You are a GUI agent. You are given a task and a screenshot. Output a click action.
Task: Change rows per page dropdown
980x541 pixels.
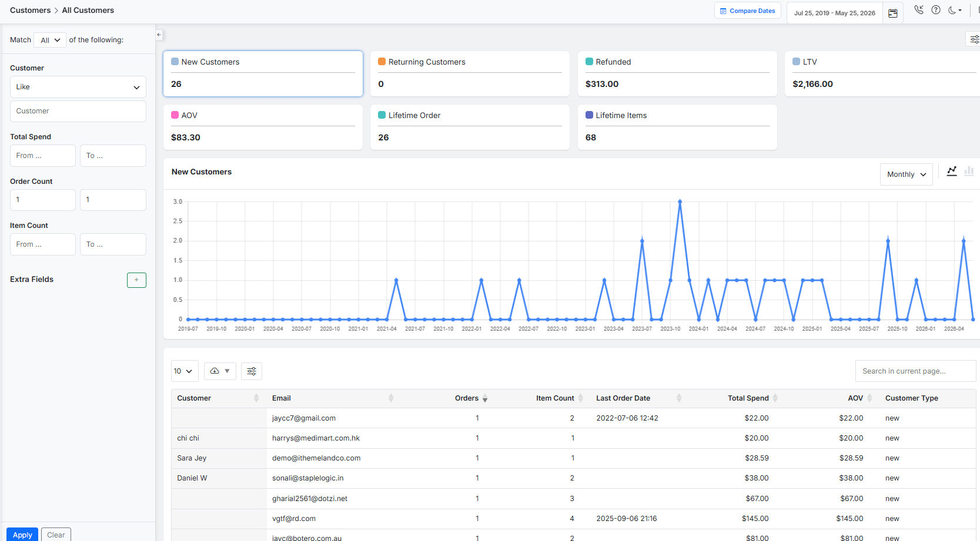(x=185, y=371)
